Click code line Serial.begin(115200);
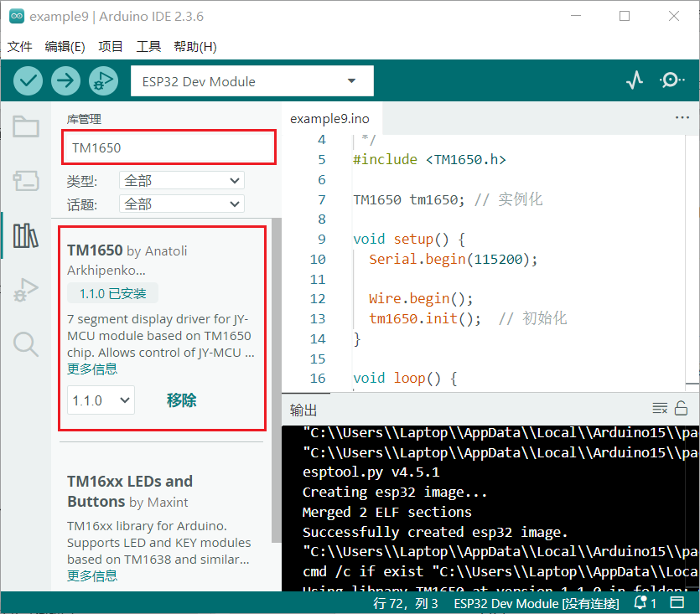 click(x=454, y=260)
